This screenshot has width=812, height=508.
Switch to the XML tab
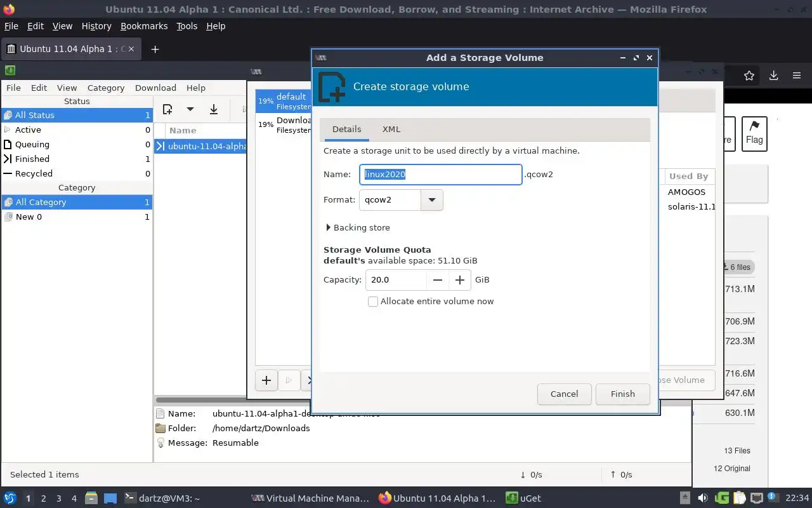click(x=391, y=129)
